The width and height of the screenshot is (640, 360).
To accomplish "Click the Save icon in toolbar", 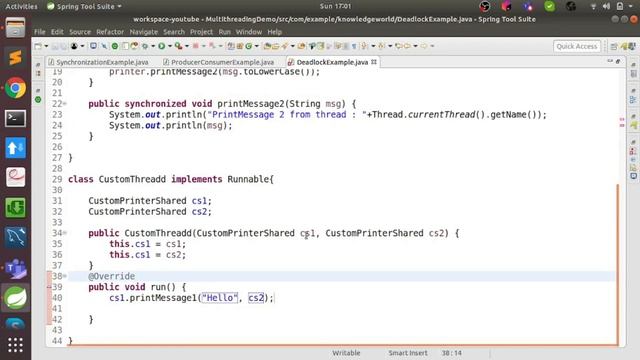I will pos(55,46).
